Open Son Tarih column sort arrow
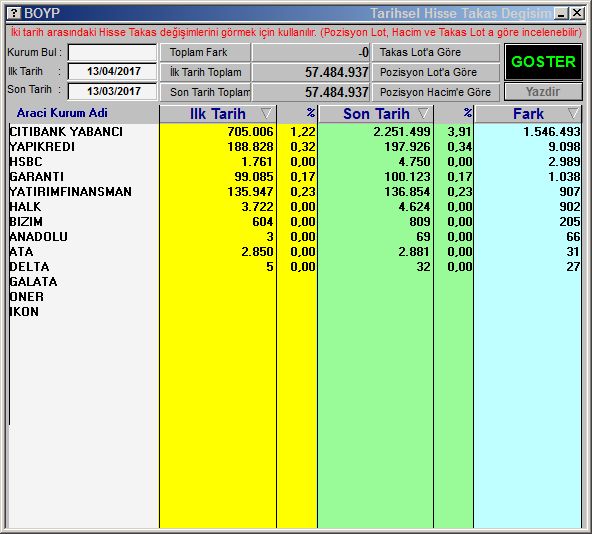The image size is (592, 534). click(423, 113)
